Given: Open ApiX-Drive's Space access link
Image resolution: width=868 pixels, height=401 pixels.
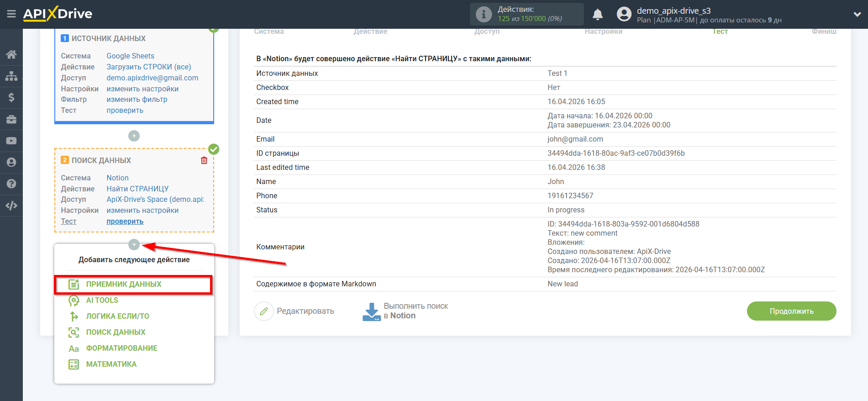Looking at the screenshot, I should (155, 199).
